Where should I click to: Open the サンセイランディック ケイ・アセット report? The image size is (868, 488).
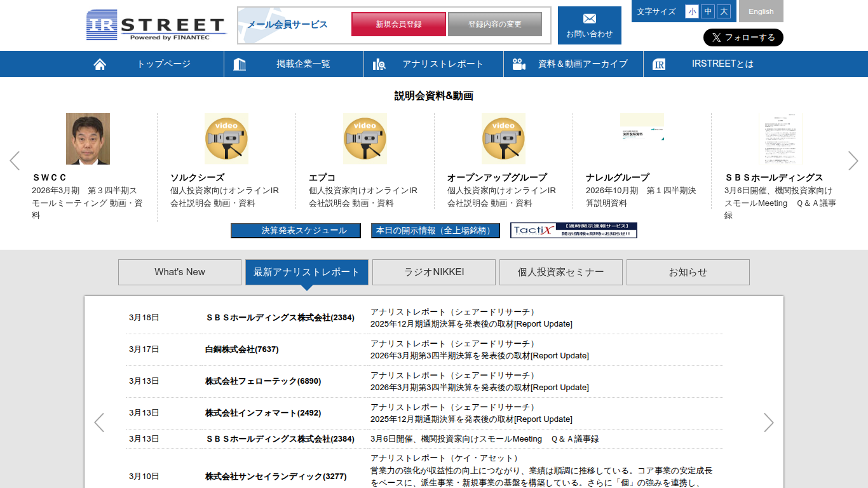pos(541,471)
